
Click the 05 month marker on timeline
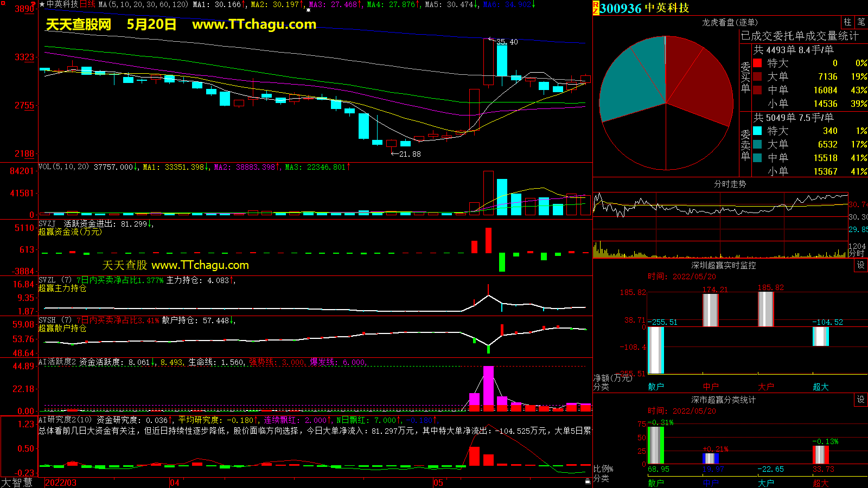[438, 483]
